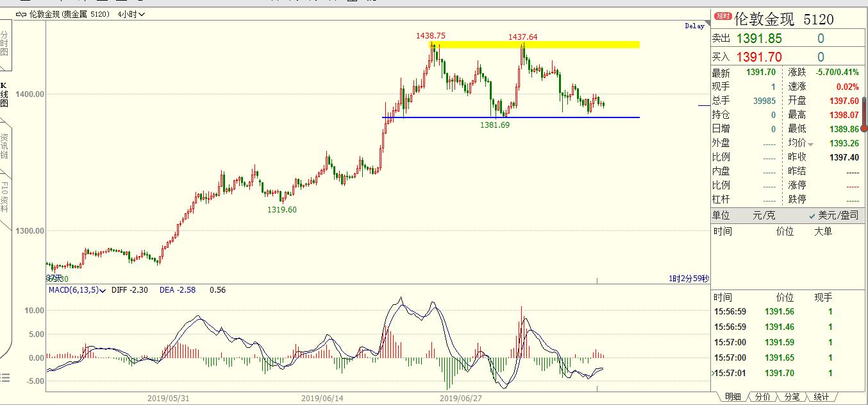Select the 分笔 bottom tab
Image resolution: width=868 pixels, height=405 pixels.
tap(792, 397)
